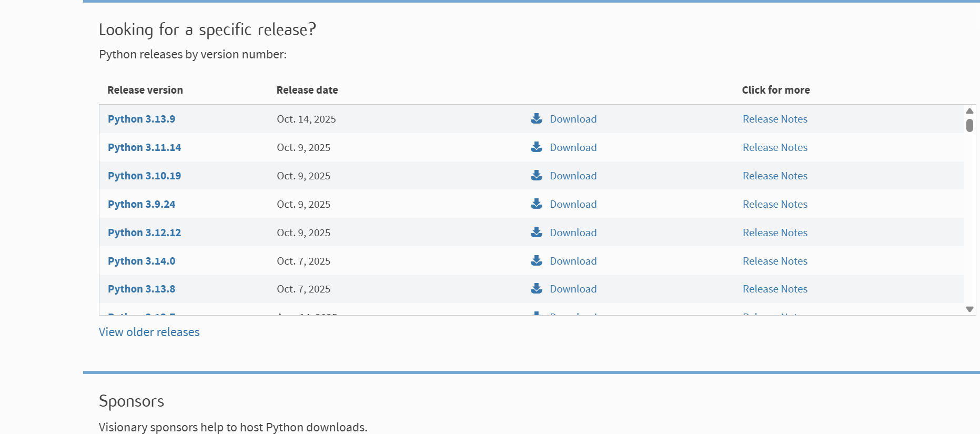Click the Oct. 7, 2025 date for Python 3.14.0
This screenshot has height=434, width=980.
[304, 261]
